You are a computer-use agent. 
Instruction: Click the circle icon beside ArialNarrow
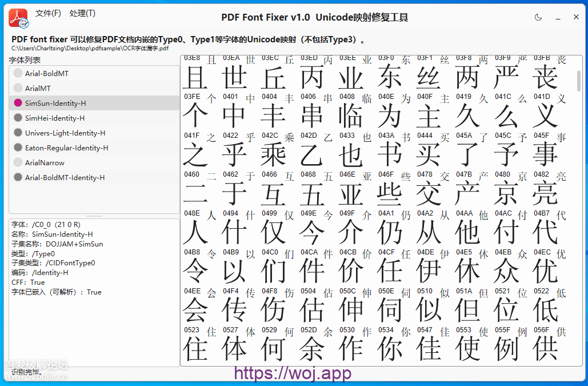pyautogui.click(x=18, y=162)
